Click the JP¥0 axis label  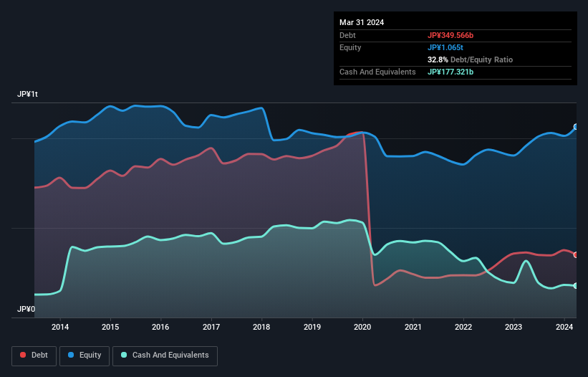click(x=26, y=309)
